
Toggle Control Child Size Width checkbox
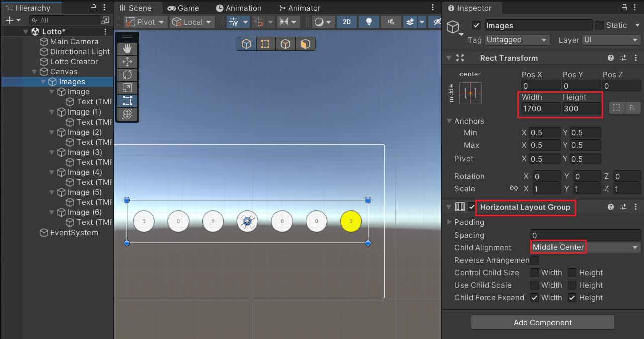(534, 273)
